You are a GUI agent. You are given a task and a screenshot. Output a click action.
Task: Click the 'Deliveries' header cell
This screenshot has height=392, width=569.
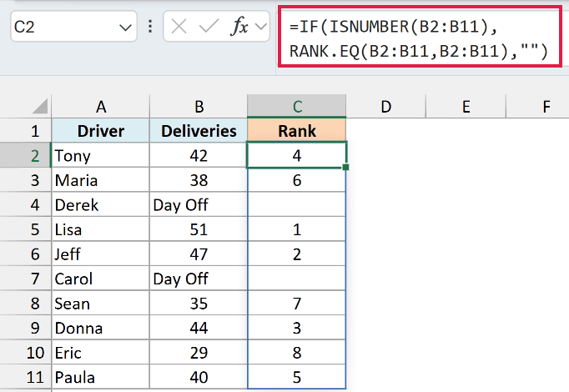tap(199, 131)
